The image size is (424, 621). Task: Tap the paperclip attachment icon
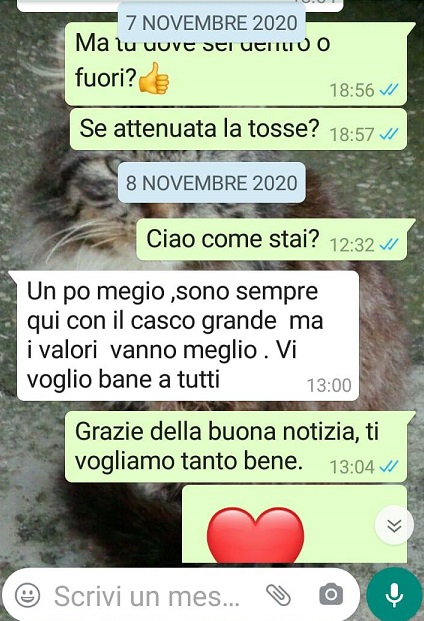[278, 595]
